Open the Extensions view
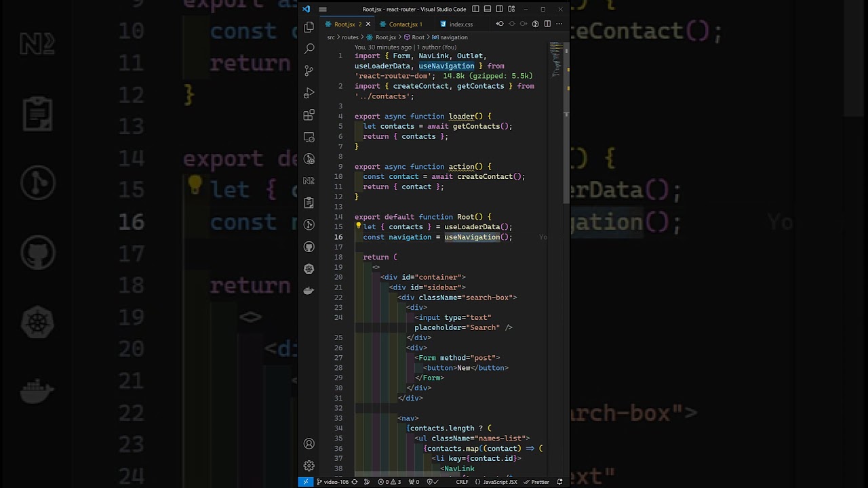 coord(309,115)
